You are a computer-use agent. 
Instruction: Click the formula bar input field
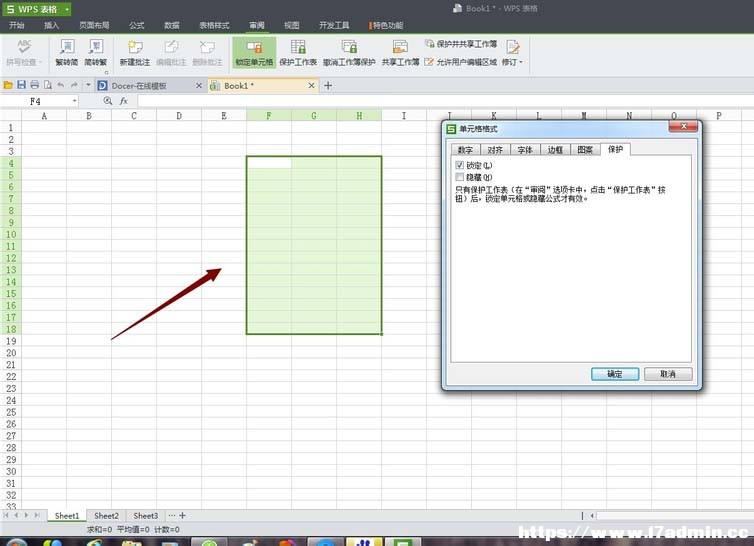point(445,101)
